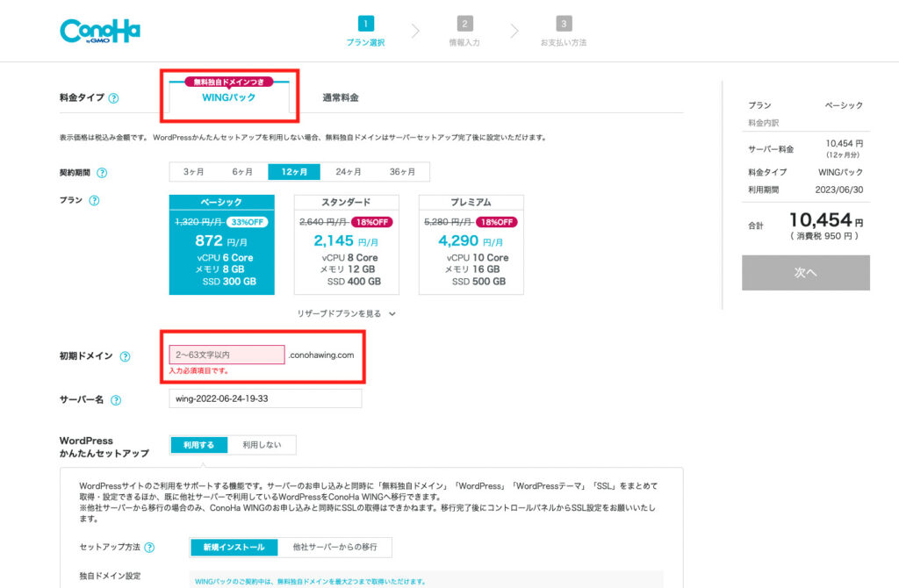The image size is (899, 588).
Task: Select 他社サーバーからの移行 setup method
Action: pyautogui.click(x=334, y=548)
